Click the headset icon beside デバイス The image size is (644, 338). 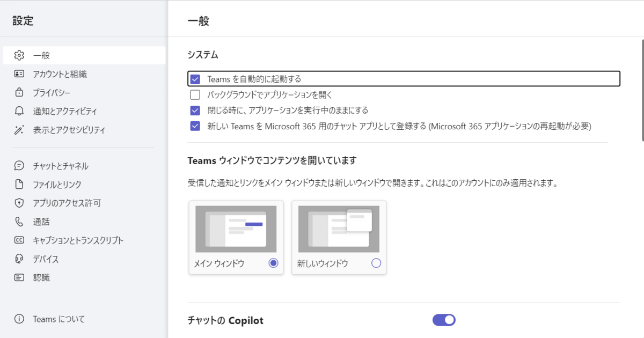[19, 259]
